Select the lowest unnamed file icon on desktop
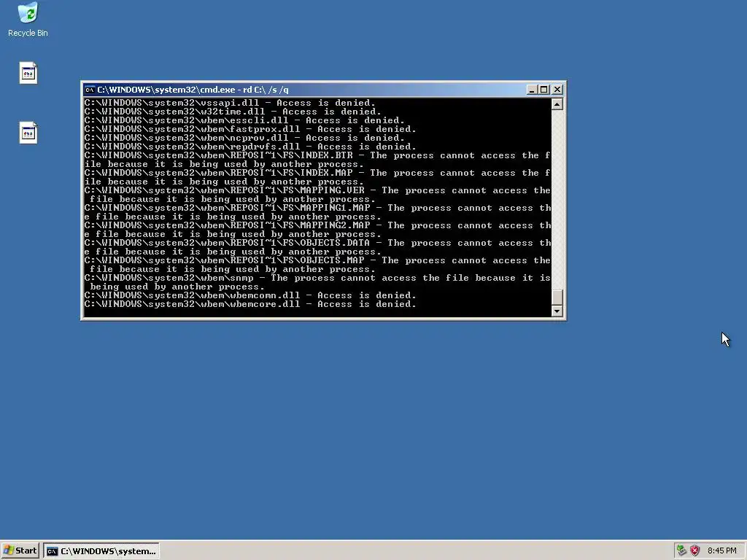The image size is (747, 560). pyautogui.click(x=28, y=133)
